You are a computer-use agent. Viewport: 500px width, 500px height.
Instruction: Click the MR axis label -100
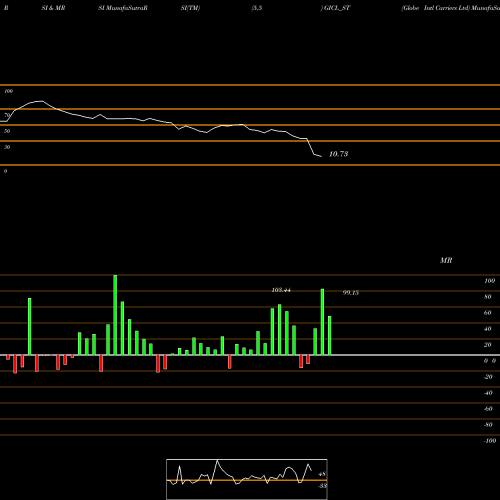point(490,441)
